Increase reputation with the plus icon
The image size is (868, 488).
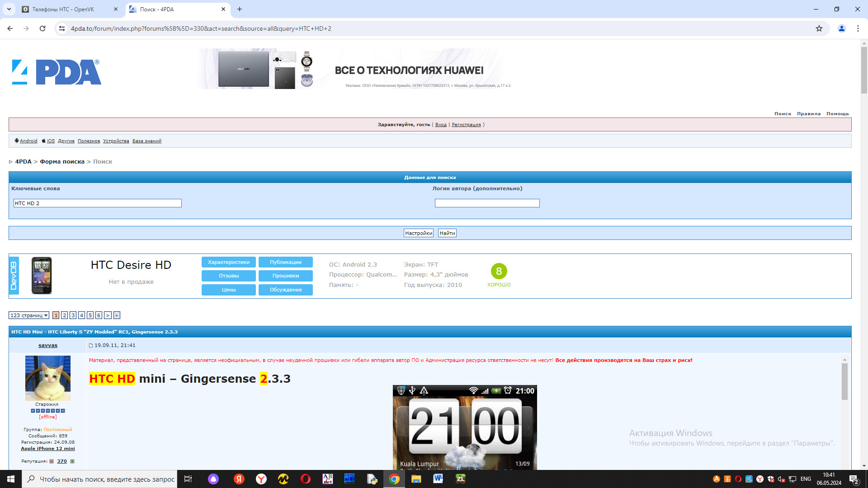click(x=72, y=461)
